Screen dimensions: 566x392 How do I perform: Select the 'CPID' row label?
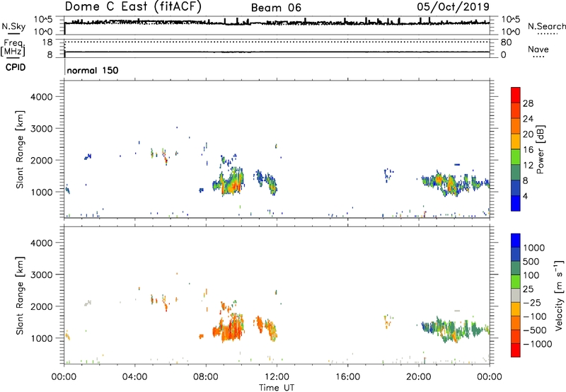tap(16, 67)
